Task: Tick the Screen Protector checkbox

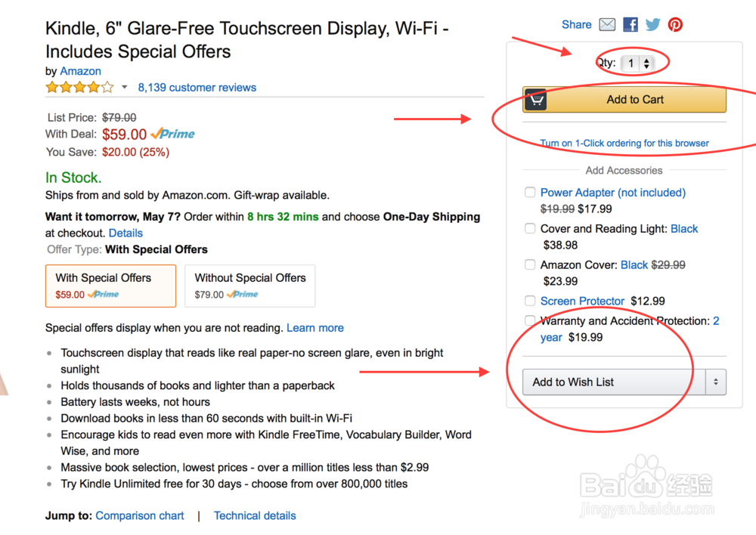Action: click(531, 302)
